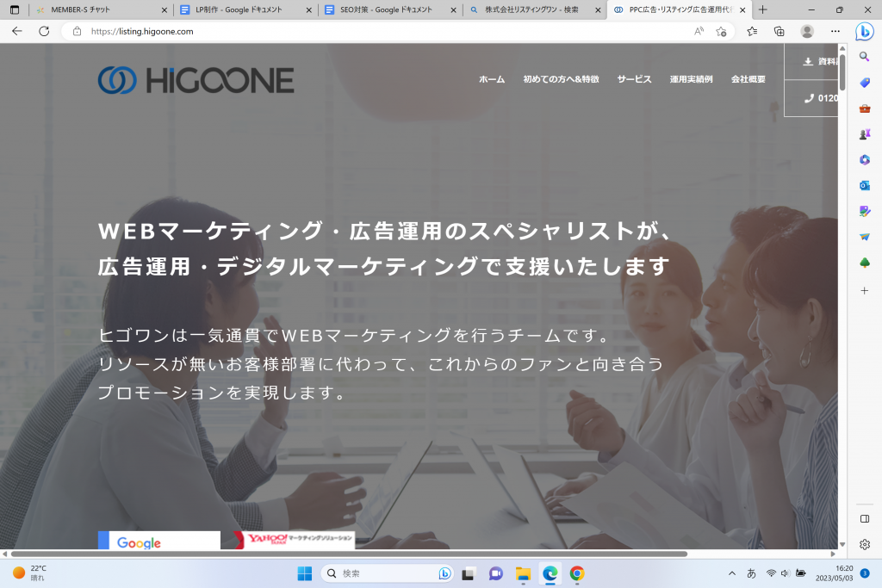Open the Bing Chat sidebar icon

(x=864, y=31)
